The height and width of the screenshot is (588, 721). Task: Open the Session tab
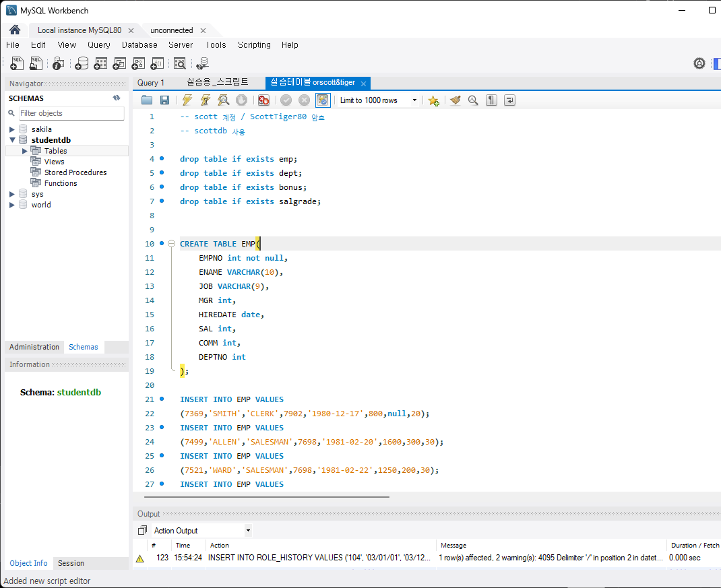(71, 562)
